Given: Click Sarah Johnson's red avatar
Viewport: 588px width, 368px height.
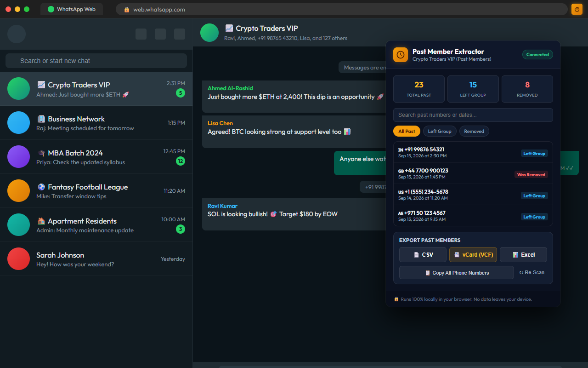Looking at the screenshot, I should click(18, 259).
